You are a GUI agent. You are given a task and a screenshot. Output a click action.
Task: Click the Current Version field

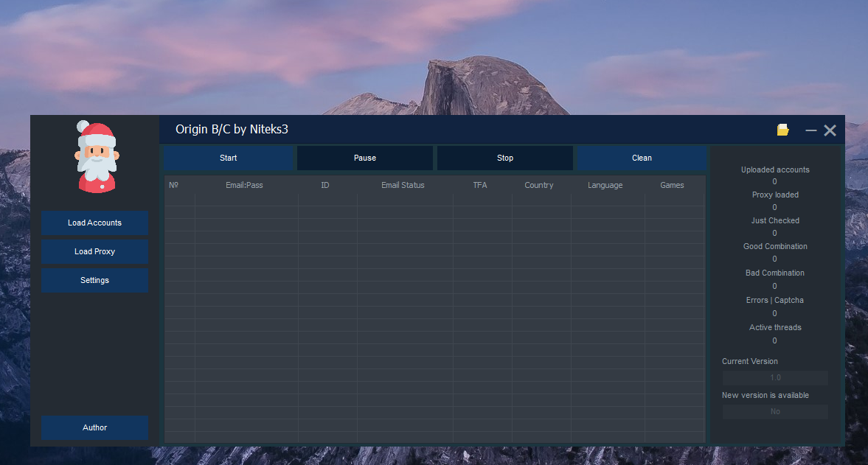click(775, 377)
